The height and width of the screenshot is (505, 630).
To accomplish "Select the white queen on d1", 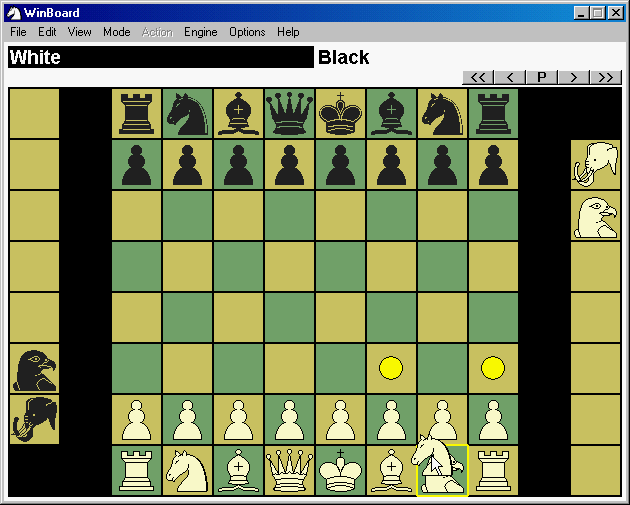I will click(x=289, y=470).
